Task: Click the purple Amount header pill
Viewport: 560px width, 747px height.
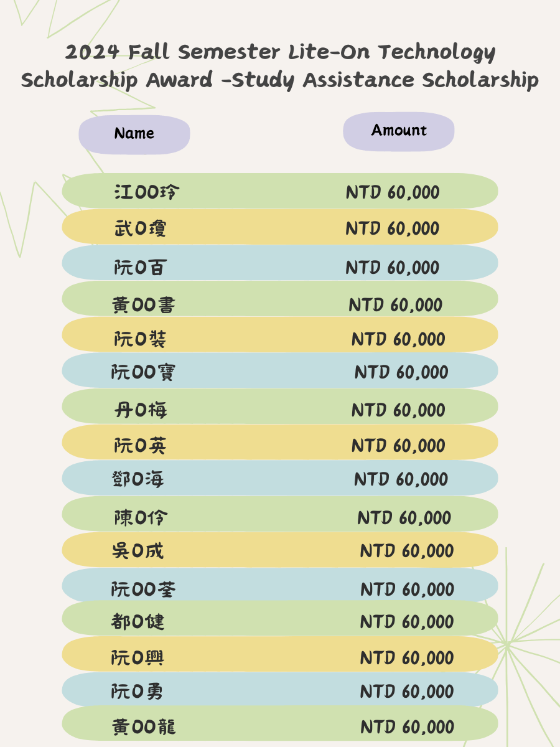Action: coord(399,131)
